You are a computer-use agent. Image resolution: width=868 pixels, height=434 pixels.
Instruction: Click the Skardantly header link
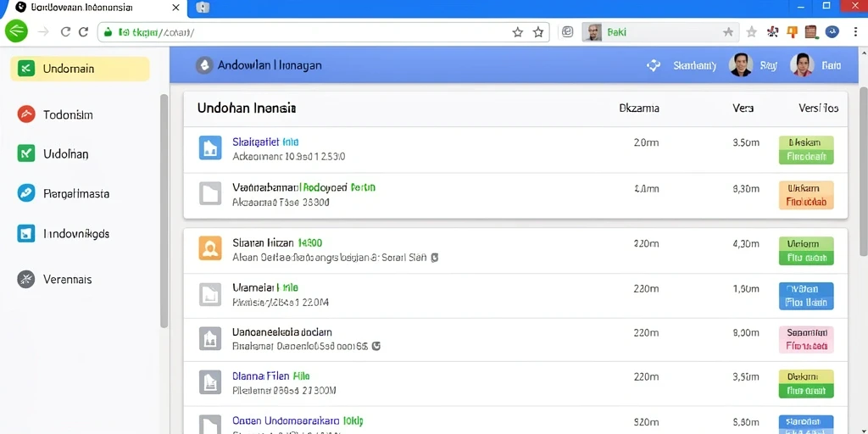695,66
